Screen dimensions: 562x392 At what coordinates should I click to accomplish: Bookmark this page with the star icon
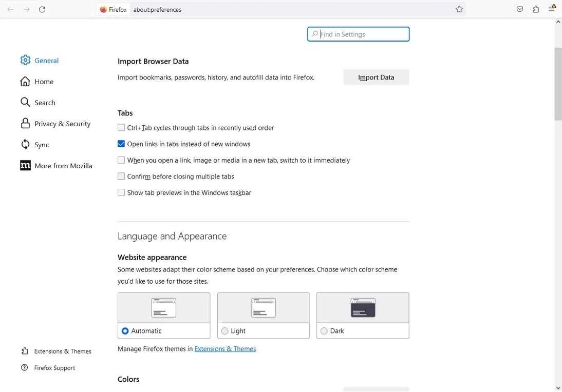[459, 9]
